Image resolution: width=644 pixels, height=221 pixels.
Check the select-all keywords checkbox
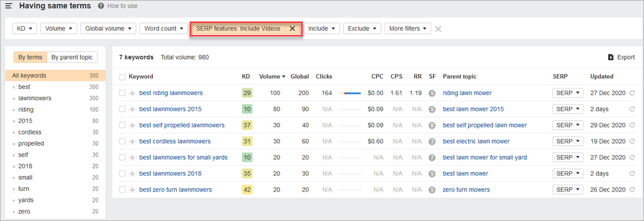point(123,77)
